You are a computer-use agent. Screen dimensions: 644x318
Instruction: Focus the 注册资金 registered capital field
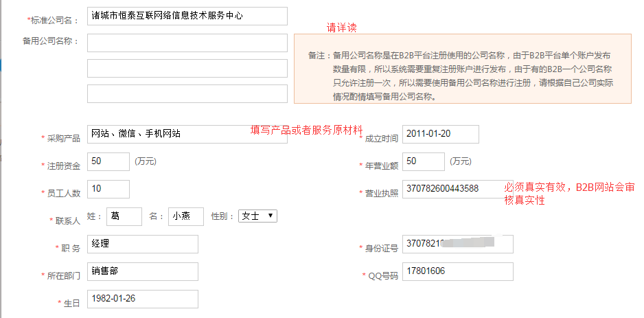coord(108,161)
